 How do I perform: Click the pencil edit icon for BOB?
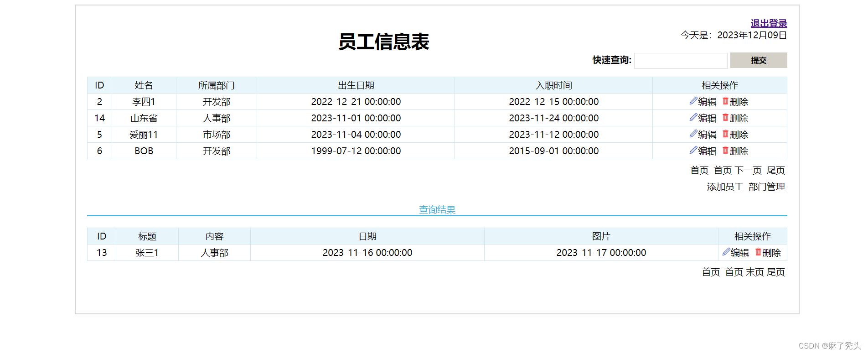pyautogui.click(x=693, y=150)
